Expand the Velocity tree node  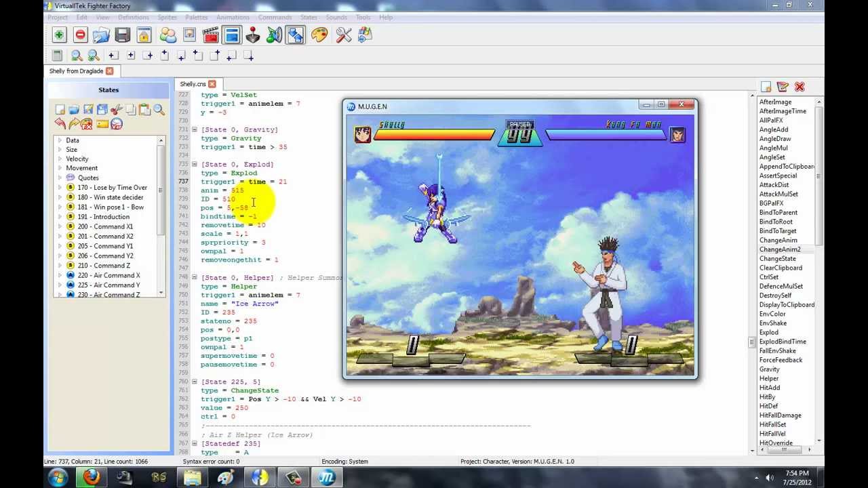(x=59, y=159)
